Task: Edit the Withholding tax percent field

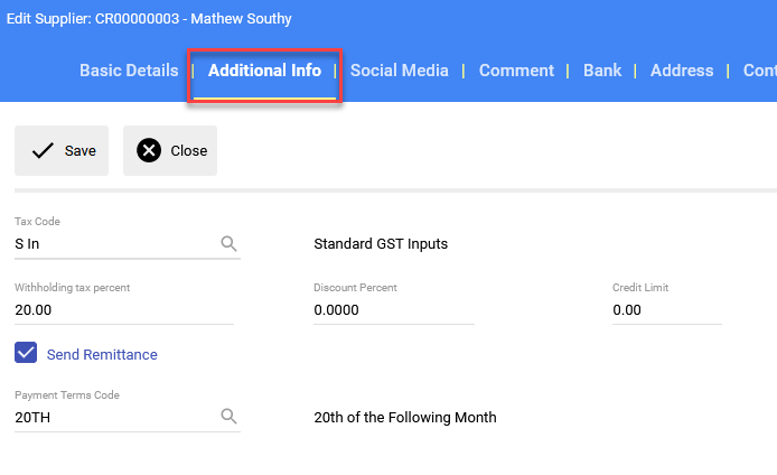Action: point(124,310)
